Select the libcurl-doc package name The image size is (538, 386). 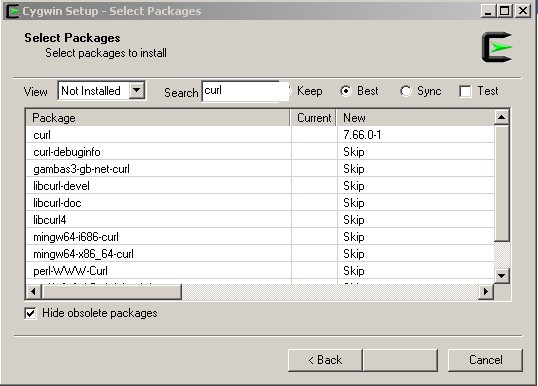tap(57, 203)
